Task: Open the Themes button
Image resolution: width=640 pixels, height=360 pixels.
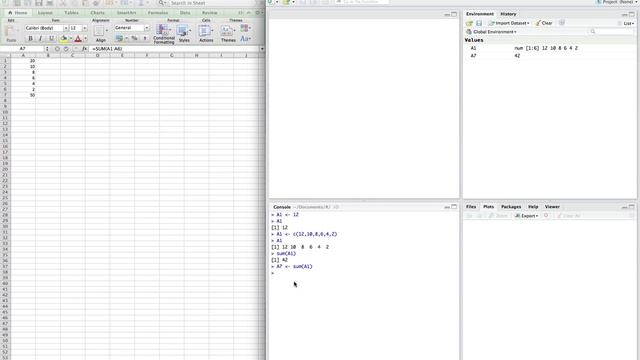Action: (x=228, y=33)
